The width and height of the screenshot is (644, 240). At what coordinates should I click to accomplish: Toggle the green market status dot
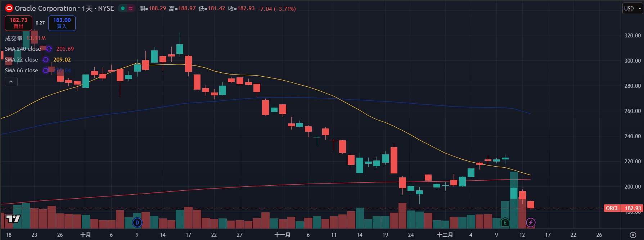coord(123,8)
